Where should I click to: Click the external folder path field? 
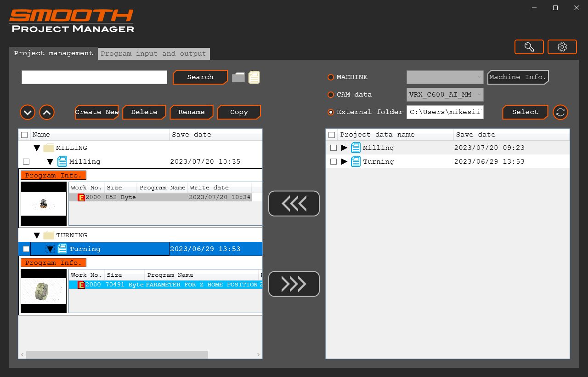[445, 112]
